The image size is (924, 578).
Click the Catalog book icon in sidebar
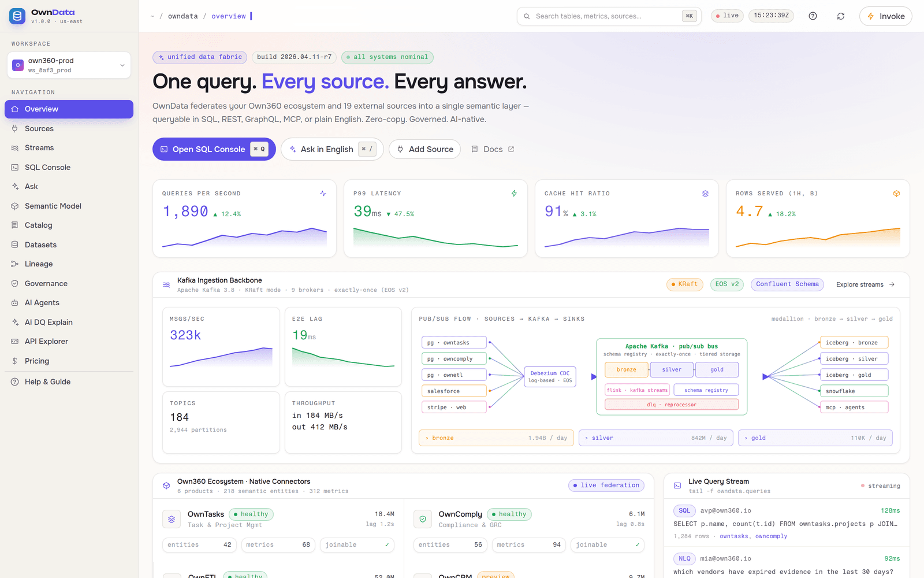pos(15,225)
